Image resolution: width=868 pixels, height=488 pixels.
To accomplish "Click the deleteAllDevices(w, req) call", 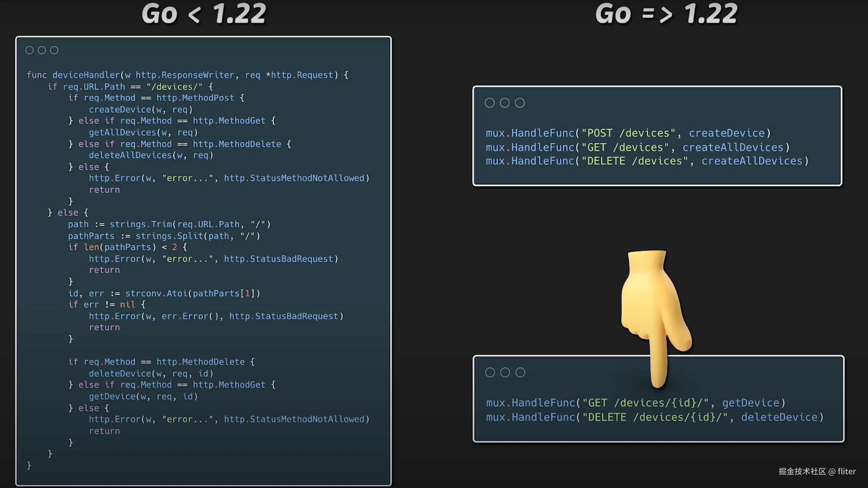I will (x=151, y=155).
